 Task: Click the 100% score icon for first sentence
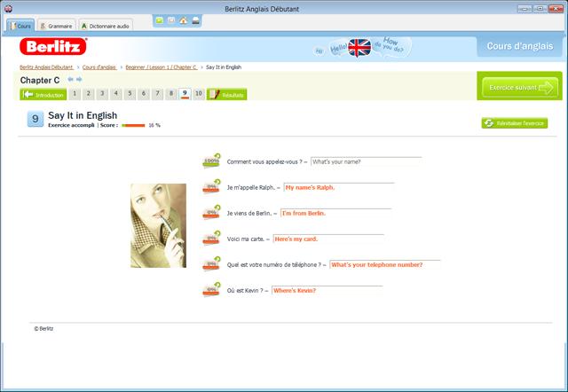point(211,161)
